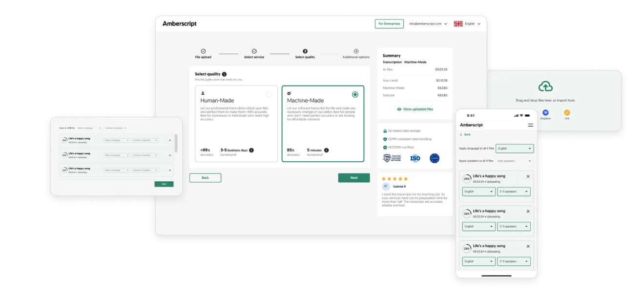Click the Back button in main window
Image resolution: width=644 pixels, height=300 pixels.
(x=205, y=178)
